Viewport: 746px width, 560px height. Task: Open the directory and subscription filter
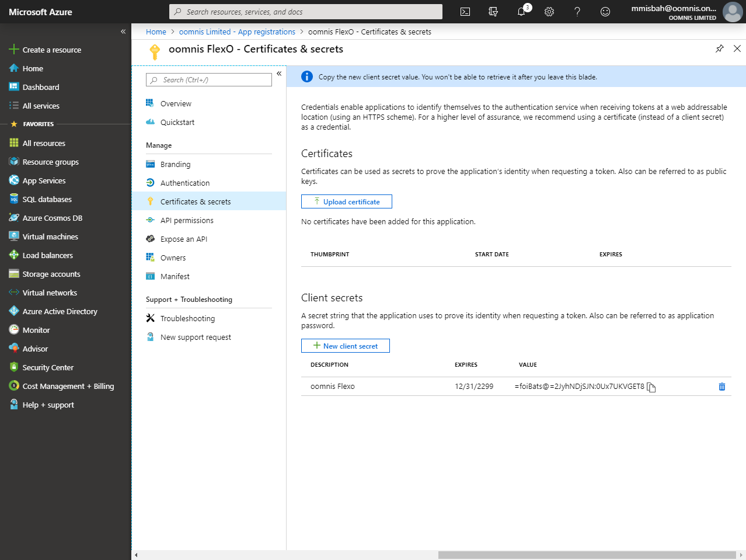click(493, 12)
